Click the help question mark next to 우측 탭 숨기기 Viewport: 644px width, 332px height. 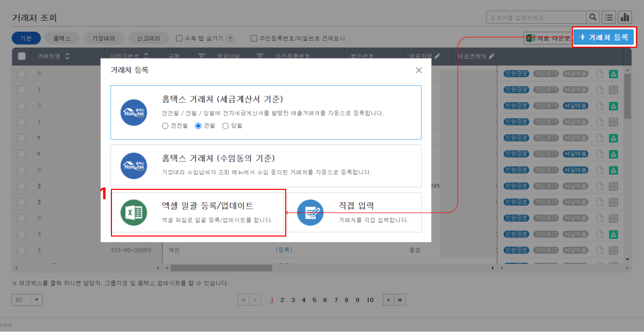tap(230, 38)
